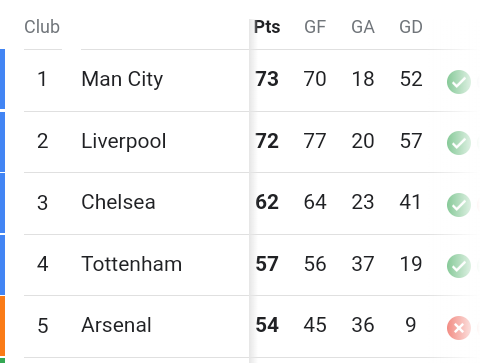
Task: Click the blue qualification bar beside Man City
Action: click(x=2, y=79)
